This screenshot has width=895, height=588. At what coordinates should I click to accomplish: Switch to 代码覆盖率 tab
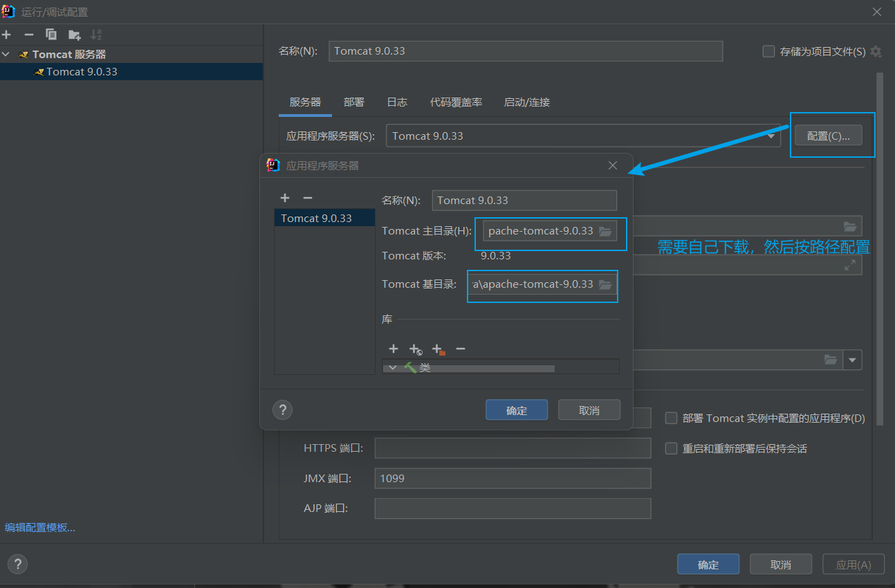click(x=456, y=102)
